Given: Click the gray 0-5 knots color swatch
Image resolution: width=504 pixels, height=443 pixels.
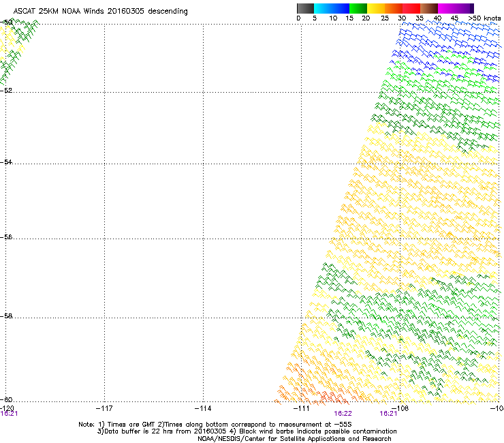Looking at the screenshot, I should click(x=305, y=8).
